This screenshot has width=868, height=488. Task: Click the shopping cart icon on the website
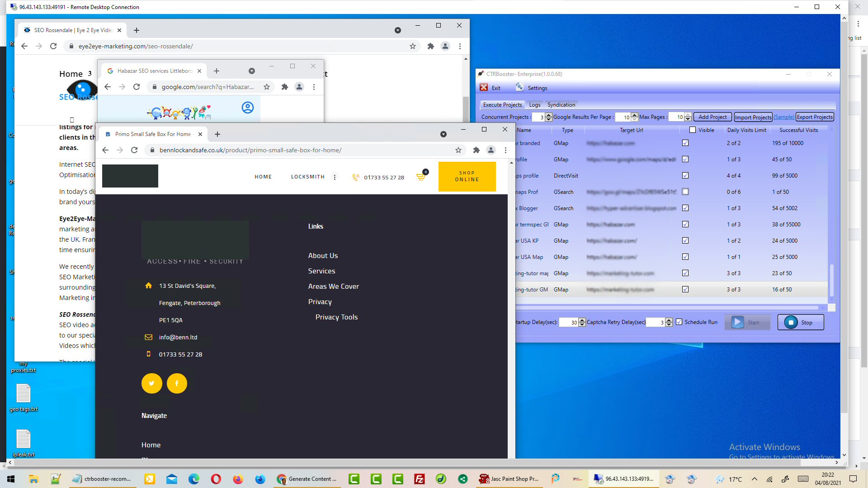(x=420, y=177)
